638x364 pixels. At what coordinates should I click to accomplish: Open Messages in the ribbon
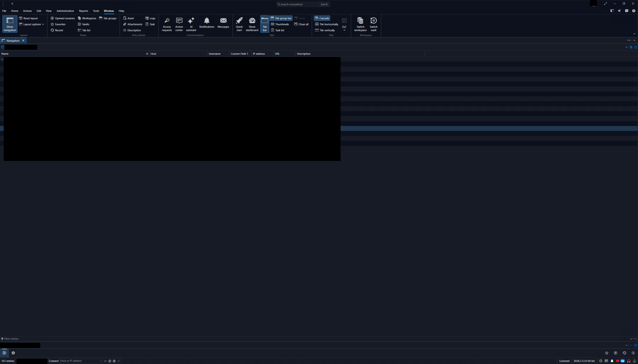point(223,23)
